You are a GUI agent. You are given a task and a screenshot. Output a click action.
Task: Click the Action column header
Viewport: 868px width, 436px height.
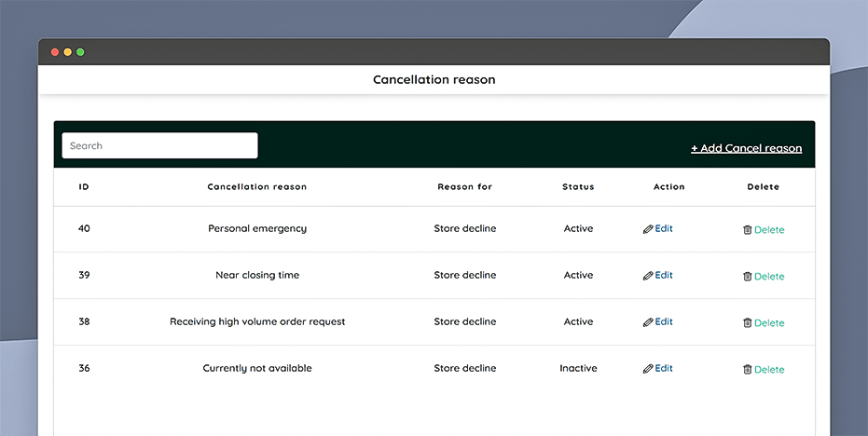669,187
